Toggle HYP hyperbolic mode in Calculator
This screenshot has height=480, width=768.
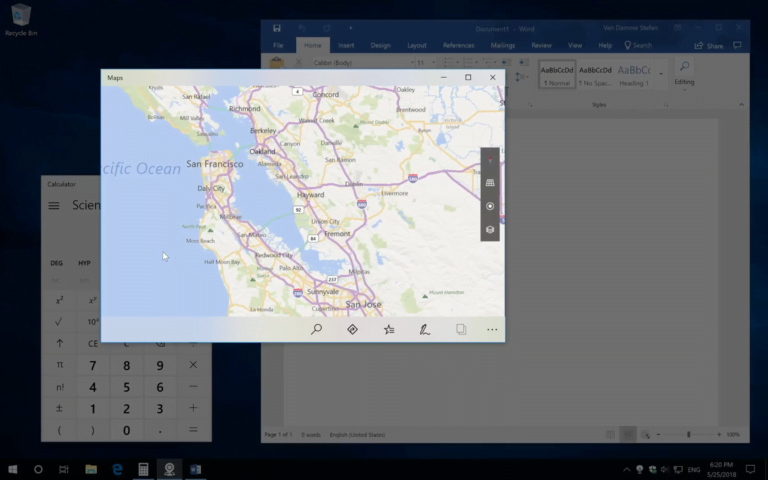[x=85, y=263]
